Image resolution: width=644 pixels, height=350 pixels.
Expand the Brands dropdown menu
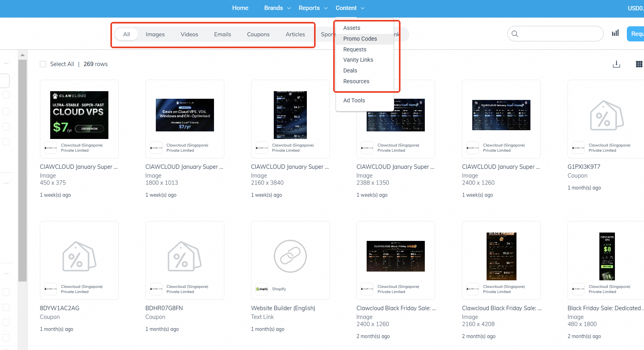click(277, 8)
